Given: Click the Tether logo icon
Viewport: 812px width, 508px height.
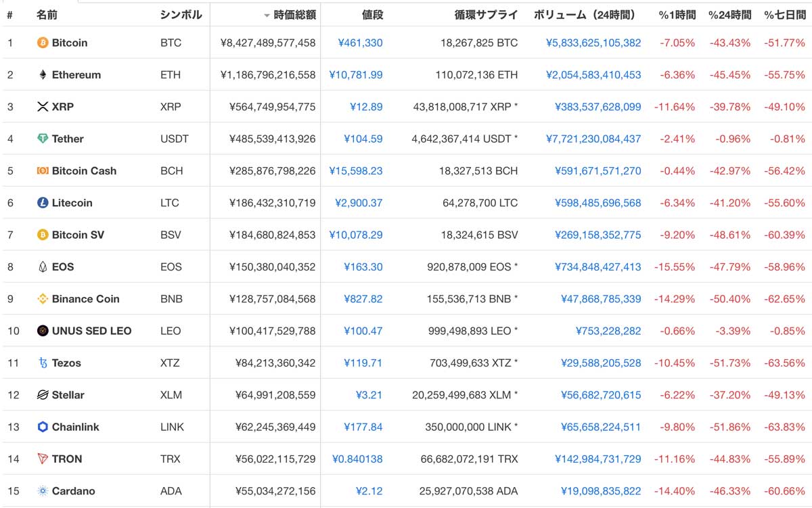Looking at the screenshot, I should [43, 139].
